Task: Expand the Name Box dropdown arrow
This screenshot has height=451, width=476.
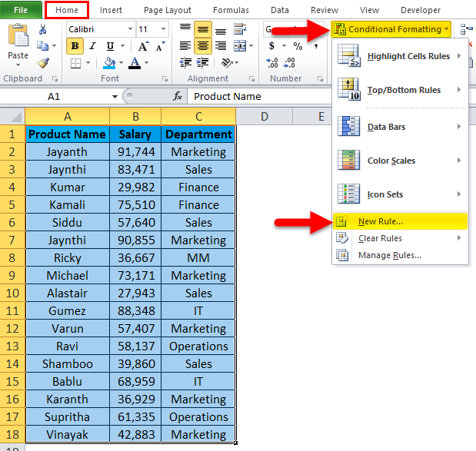Action: [115, 97]
